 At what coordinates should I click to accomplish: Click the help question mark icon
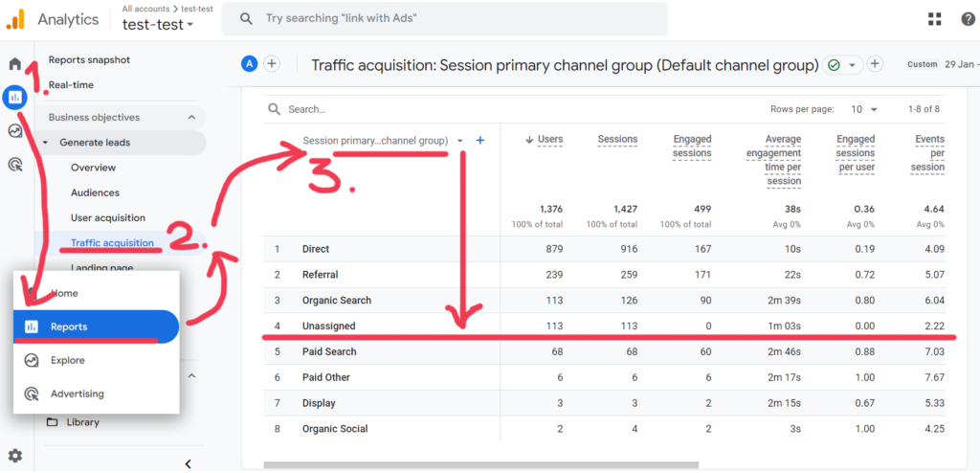point(968,19)
